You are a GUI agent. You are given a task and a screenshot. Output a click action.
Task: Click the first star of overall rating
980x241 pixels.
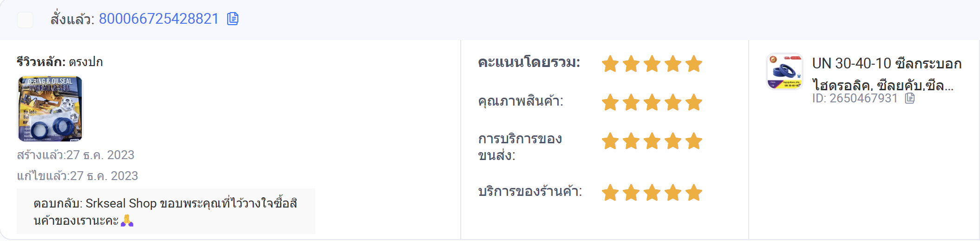point(610,64)
